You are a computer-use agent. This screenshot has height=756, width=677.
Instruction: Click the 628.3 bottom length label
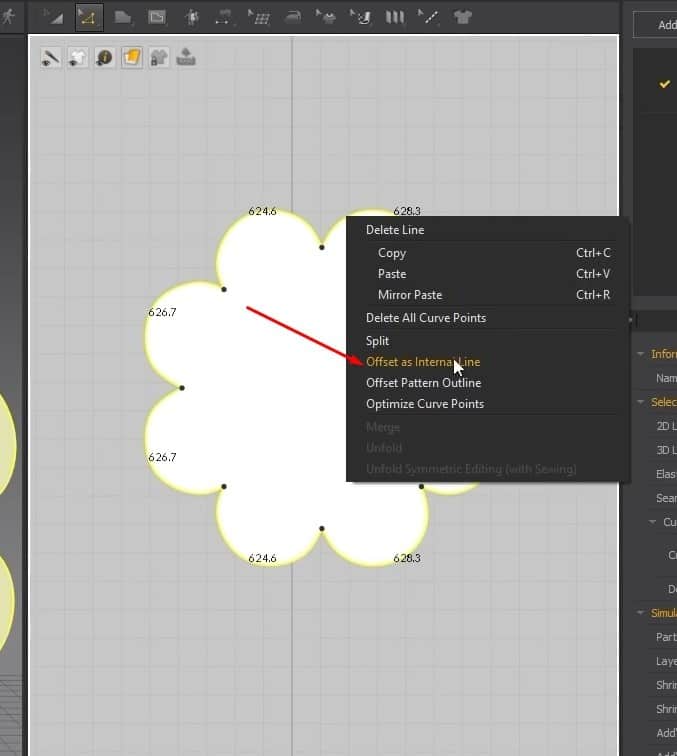pyautogui.click(x=407, y=558)
